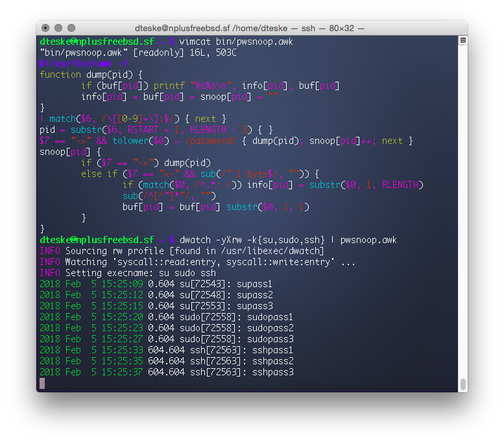
Task: Click the line 'buf[pid] = buf[pid] substr($0, 1, 1)'
Action: (216, 207)
